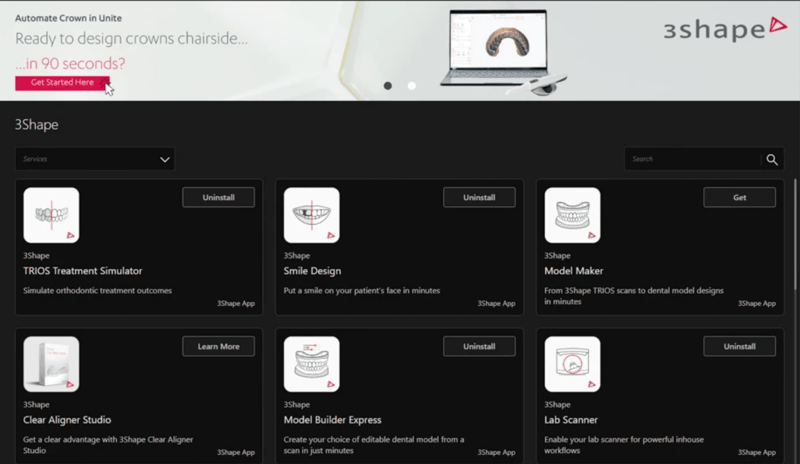The width and height of the screenshot is (800, 464).
Task: Click 'Ready to design crowns chairside' headline
Action: [131, 39]
